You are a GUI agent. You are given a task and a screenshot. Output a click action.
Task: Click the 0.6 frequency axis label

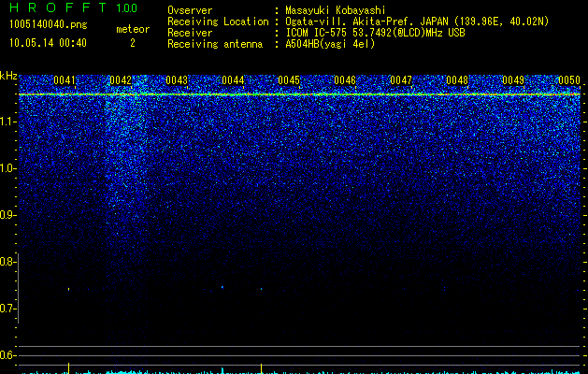click(x=7, y=355)
